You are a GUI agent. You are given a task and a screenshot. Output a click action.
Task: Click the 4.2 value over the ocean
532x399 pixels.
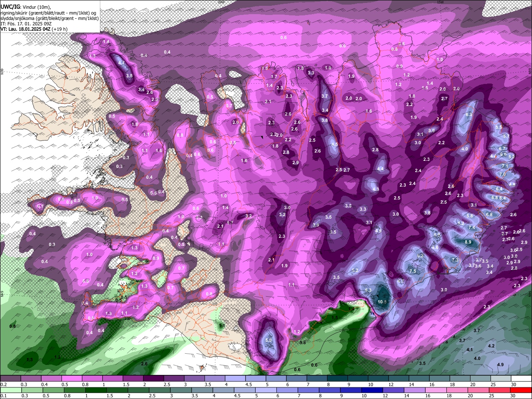coord(491,346)
